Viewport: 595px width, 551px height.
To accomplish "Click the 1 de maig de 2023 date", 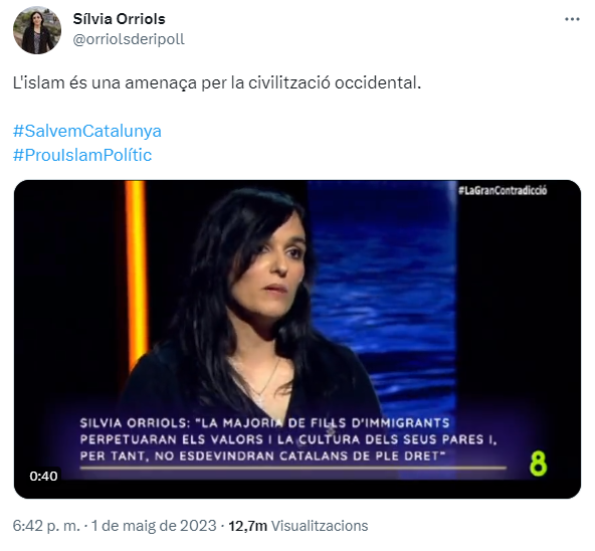I will click(154, 526).
